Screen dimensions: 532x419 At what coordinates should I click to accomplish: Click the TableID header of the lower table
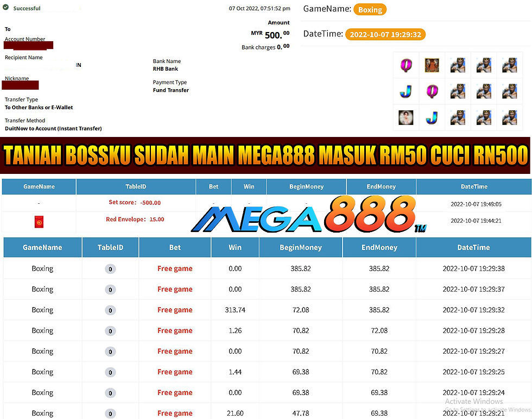click(110, 247)
